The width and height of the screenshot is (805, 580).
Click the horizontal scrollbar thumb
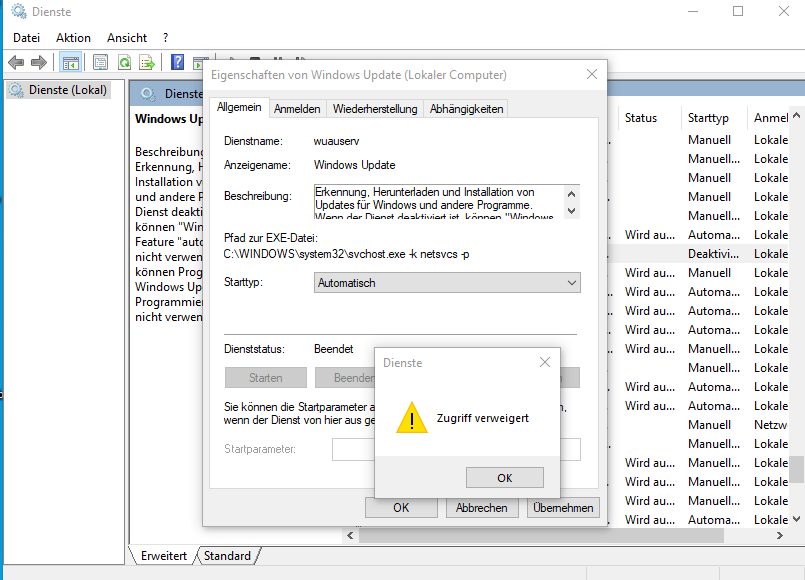(x=541, y=535)
